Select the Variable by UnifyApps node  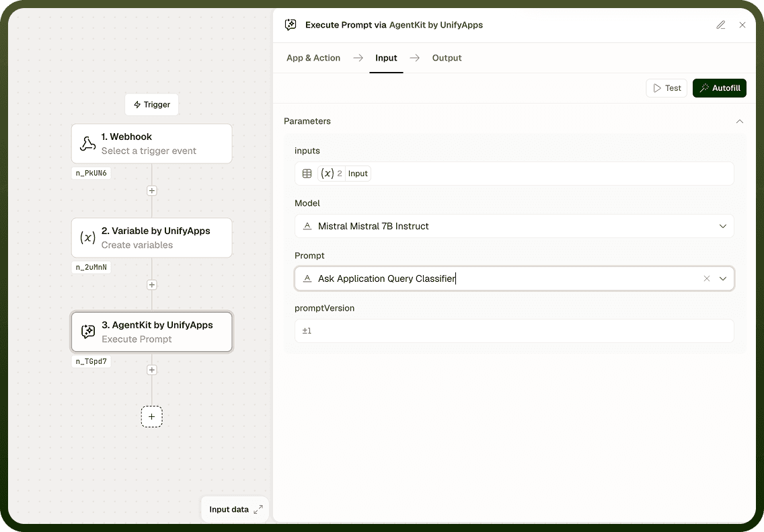click(x=151, y=237)
